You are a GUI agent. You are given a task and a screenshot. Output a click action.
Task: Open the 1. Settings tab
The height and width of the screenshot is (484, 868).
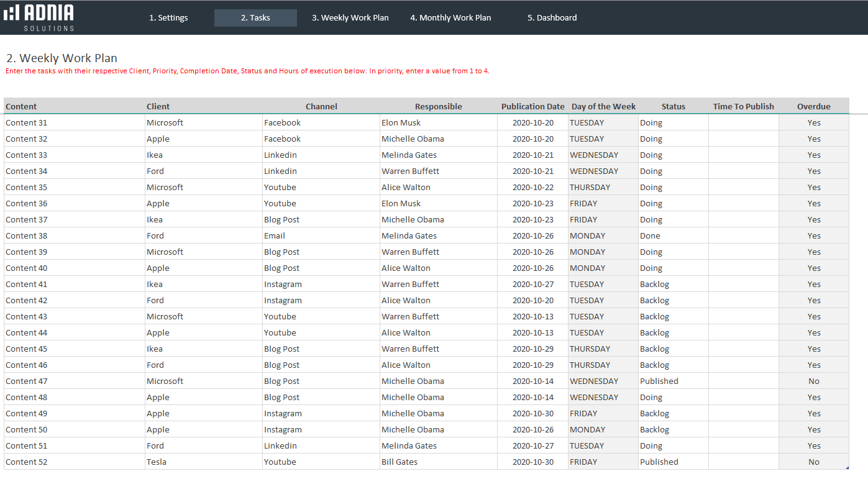coord(168,18)
